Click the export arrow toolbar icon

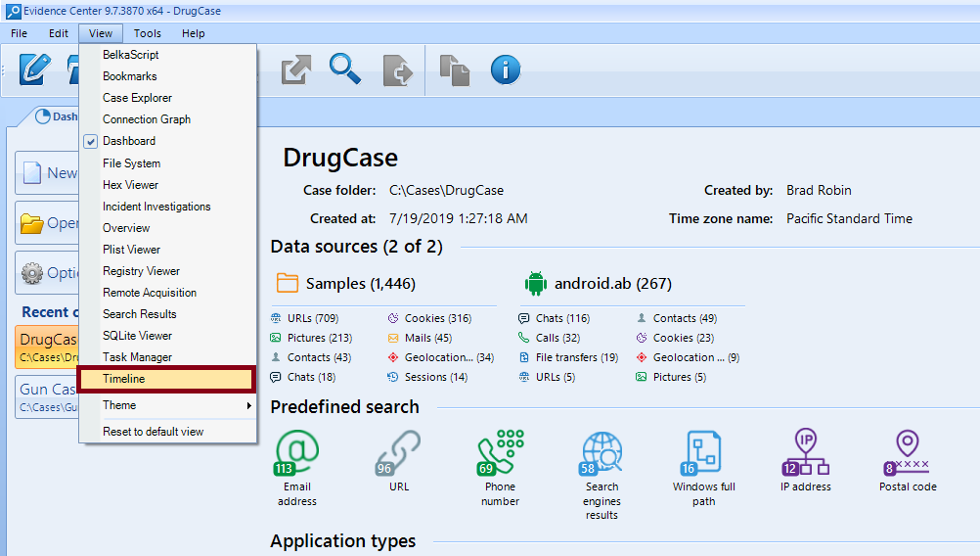click(x=295, y=69)
